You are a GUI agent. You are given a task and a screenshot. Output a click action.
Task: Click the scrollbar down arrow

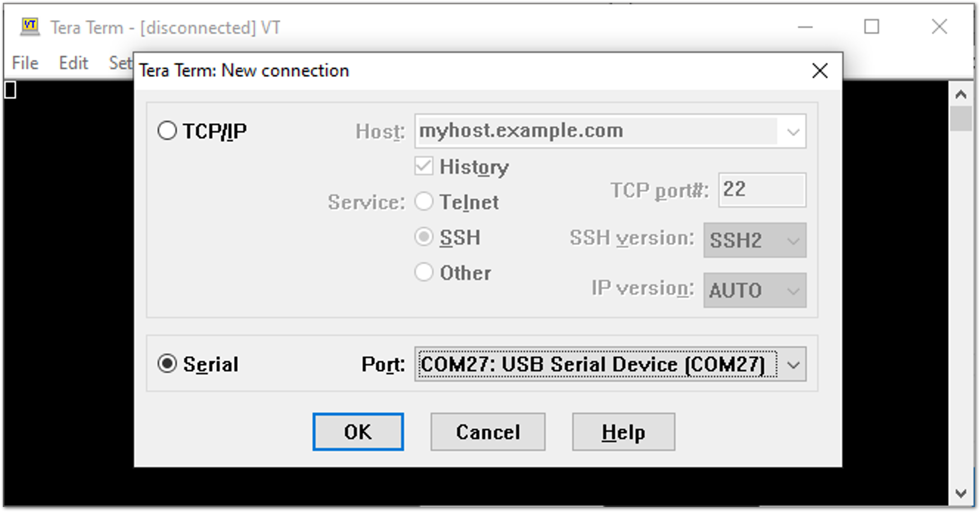960,493
